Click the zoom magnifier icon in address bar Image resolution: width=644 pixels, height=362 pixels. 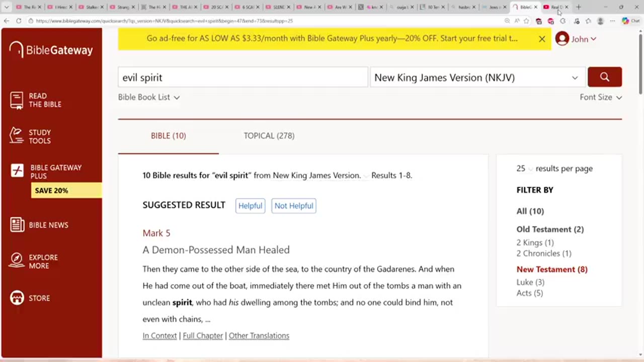coord(507,21)
